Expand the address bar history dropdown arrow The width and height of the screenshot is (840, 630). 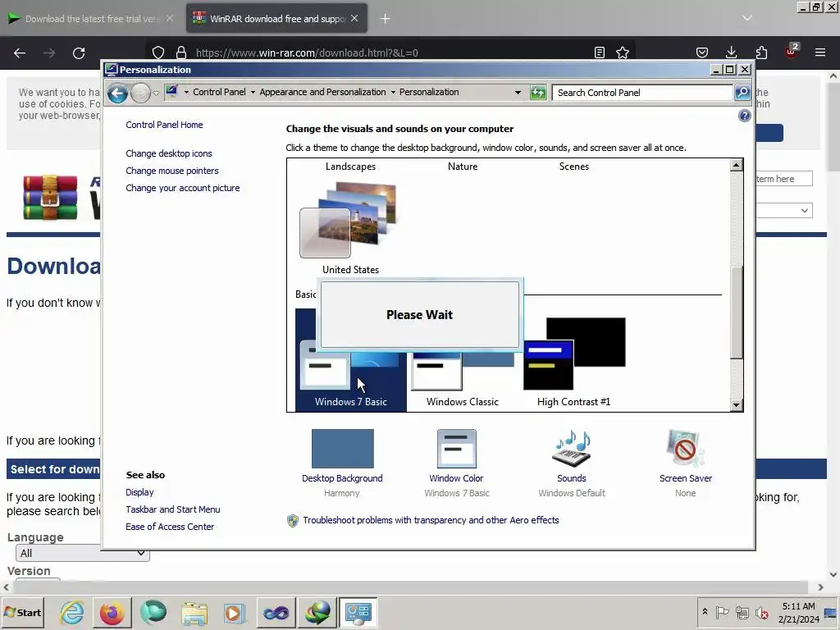pos(518,92)
